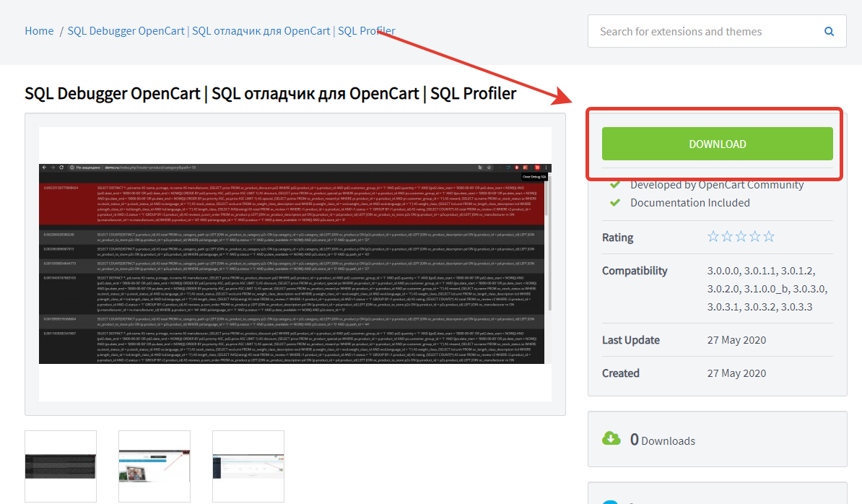This screenshot has width=862, height=504.
Task: Click the third rating star
Action: [x=741, y=237]
